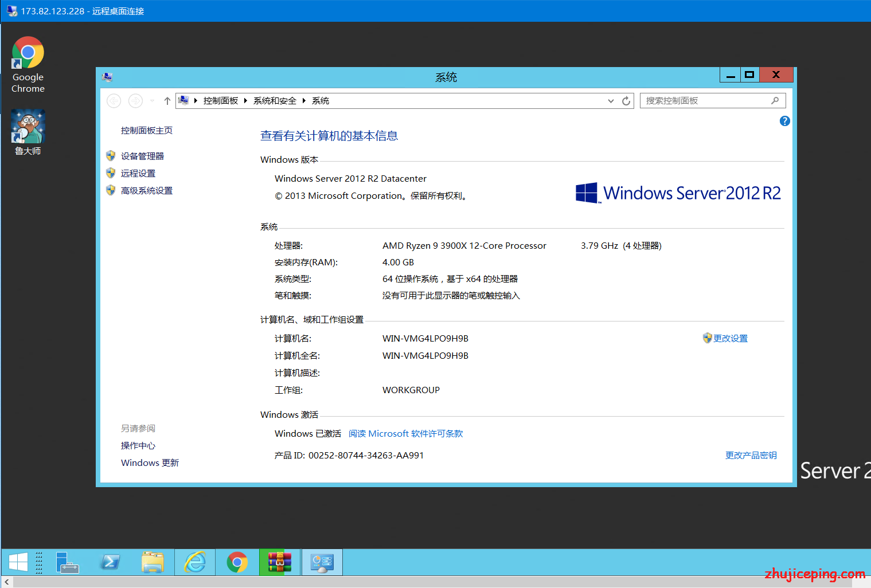This screenshot has height=588, width=871.
Task: Select Windows Server 2012 R2 Datacenter text
Action: pos(350,178)
